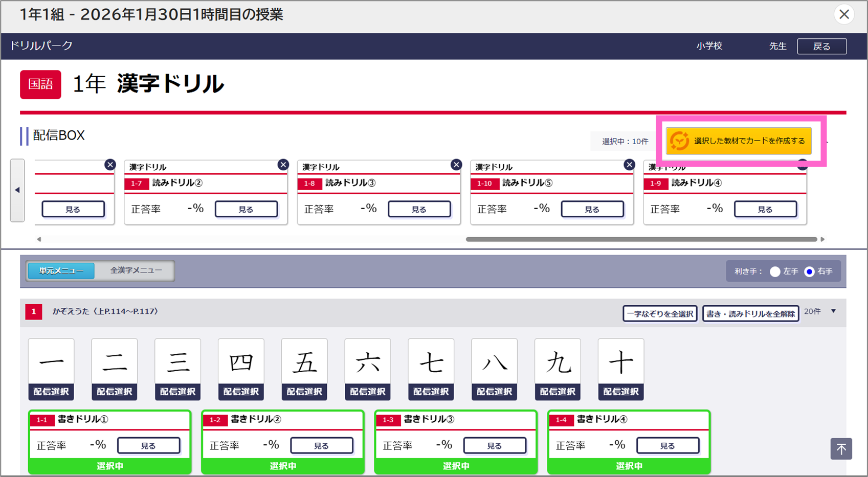
Task: Click the scrollbar right arrow in 配信BOX
Action: click(822, 239)
